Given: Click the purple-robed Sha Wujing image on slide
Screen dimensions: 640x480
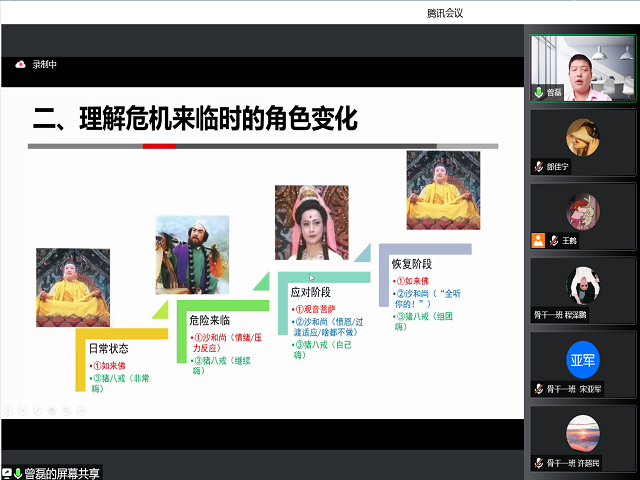Looking at the screenshot, I should (x=192, y=255).
